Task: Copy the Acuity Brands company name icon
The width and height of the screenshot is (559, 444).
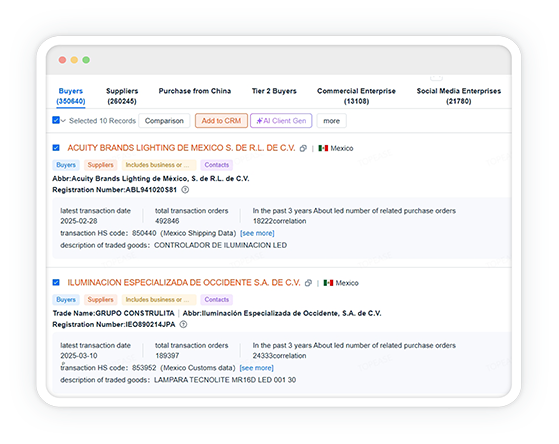Action: (x=303, y=148)
